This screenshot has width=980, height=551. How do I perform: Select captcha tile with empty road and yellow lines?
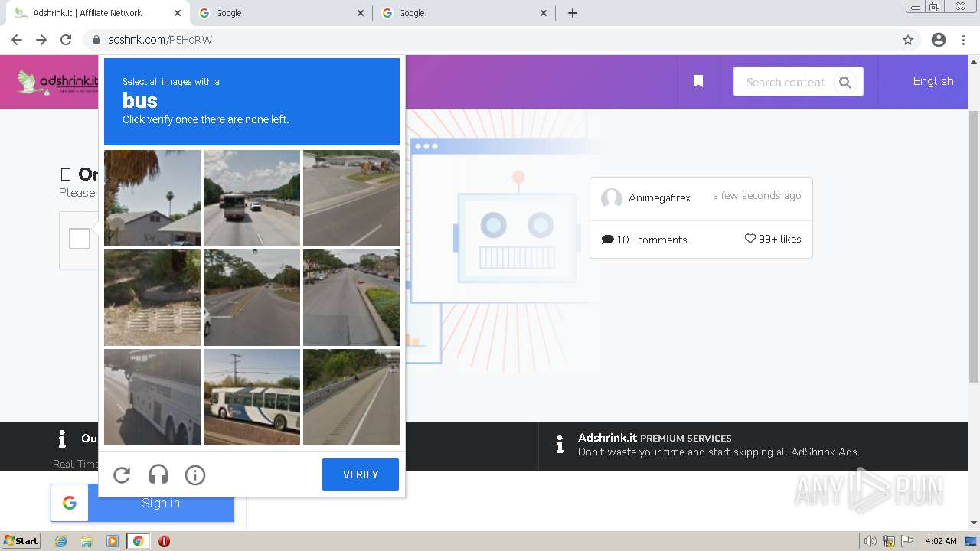[252, 298]
